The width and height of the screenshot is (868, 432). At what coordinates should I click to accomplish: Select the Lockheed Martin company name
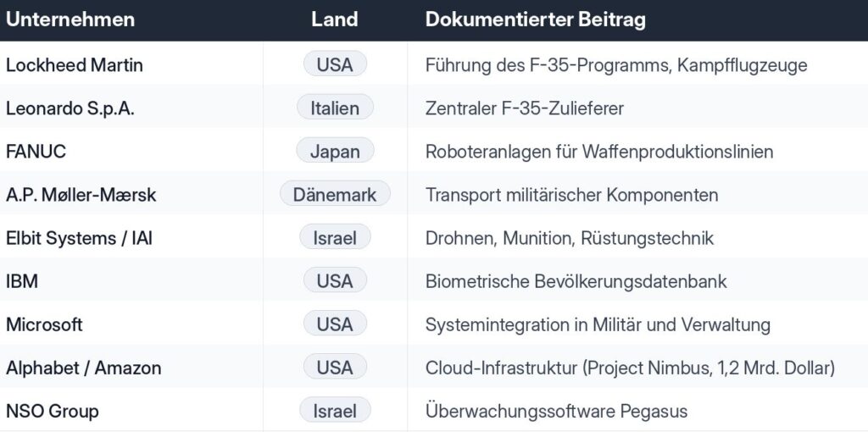click(75, 64)
